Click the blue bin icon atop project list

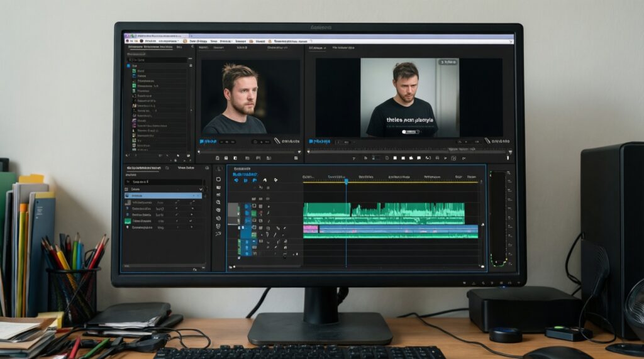[128, 65]
